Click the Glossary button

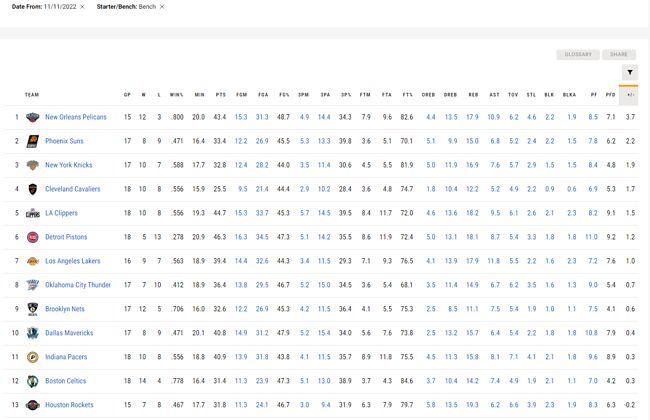click(x=578, y=54)
